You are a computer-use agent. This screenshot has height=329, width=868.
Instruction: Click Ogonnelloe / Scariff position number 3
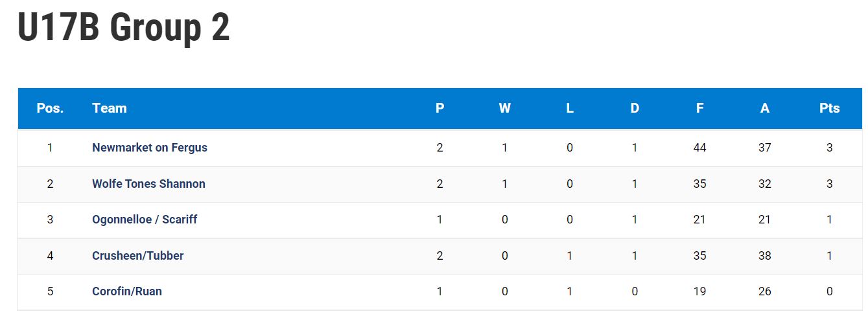click(50, 220)
